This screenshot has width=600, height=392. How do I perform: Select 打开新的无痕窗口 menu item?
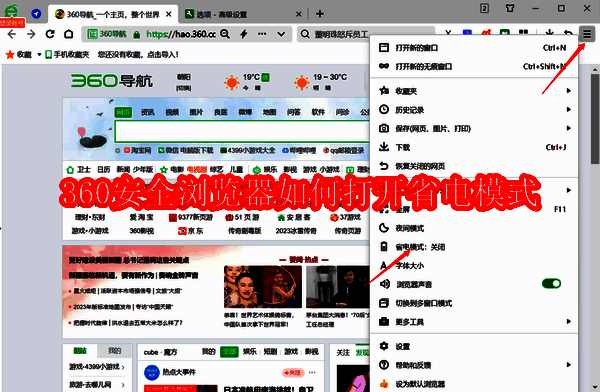tap(474, 66)
